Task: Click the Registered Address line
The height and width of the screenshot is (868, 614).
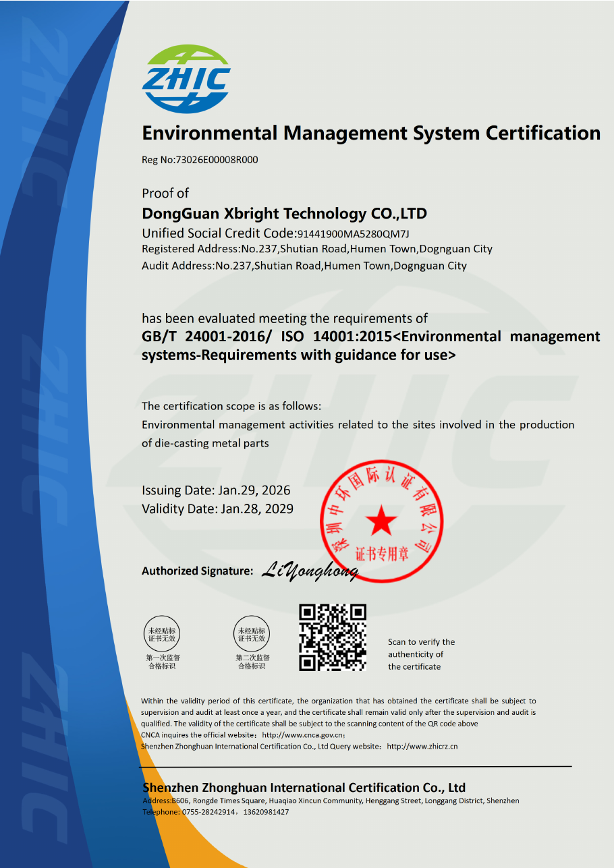Action: (x=317, y=249)
